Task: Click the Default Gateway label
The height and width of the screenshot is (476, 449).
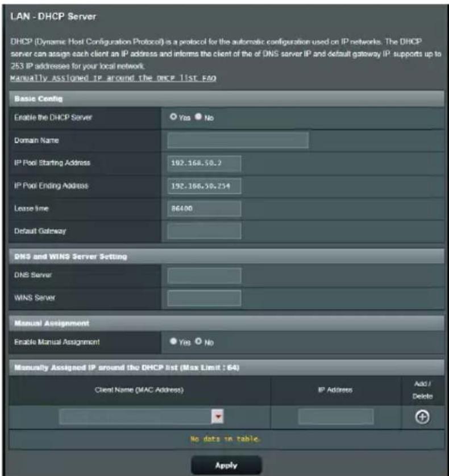Action: pyautogui.click(x=40, y=231)
